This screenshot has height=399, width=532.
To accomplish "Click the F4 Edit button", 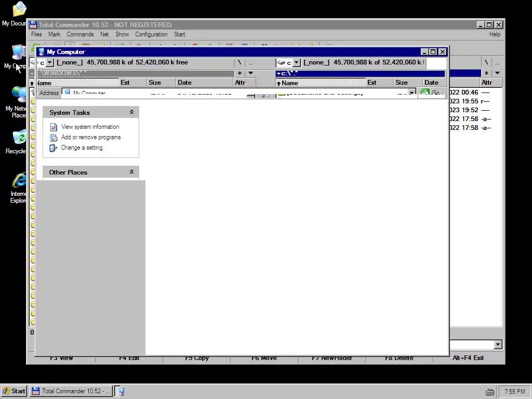I will [x=129, y=358].
